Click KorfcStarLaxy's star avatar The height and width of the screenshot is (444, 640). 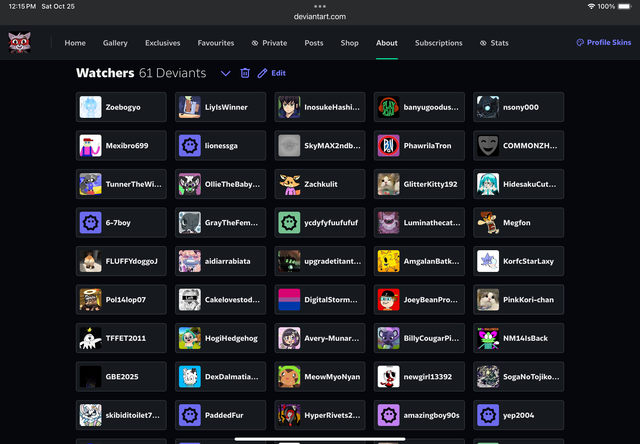488,261
